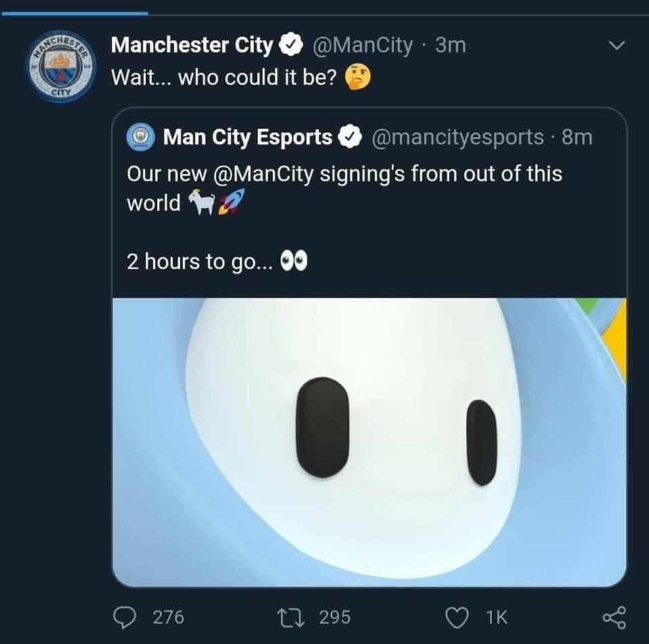Click the Man City Esports small avatar
This screenshot has width=649, height=644.
(141, 137)
